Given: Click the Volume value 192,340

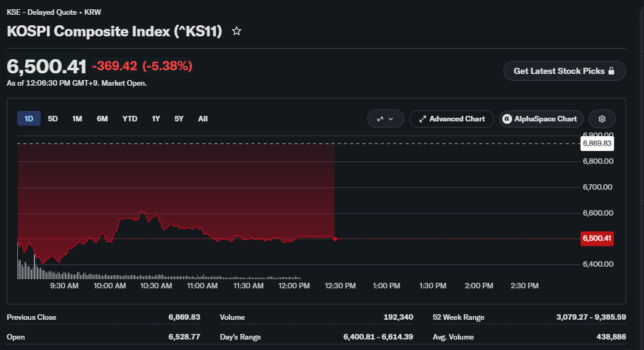Looking at the screenshot, I should click(x=398, y=317).
